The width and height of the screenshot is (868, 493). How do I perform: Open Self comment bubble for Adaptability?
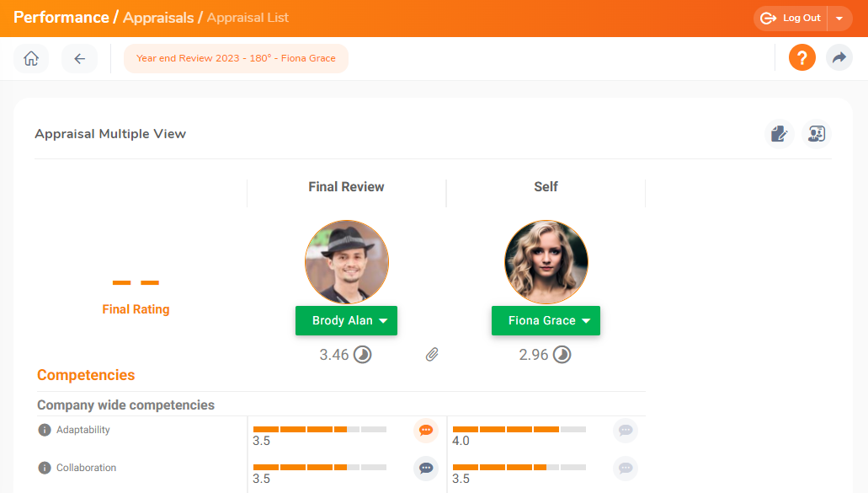[626, 431]
